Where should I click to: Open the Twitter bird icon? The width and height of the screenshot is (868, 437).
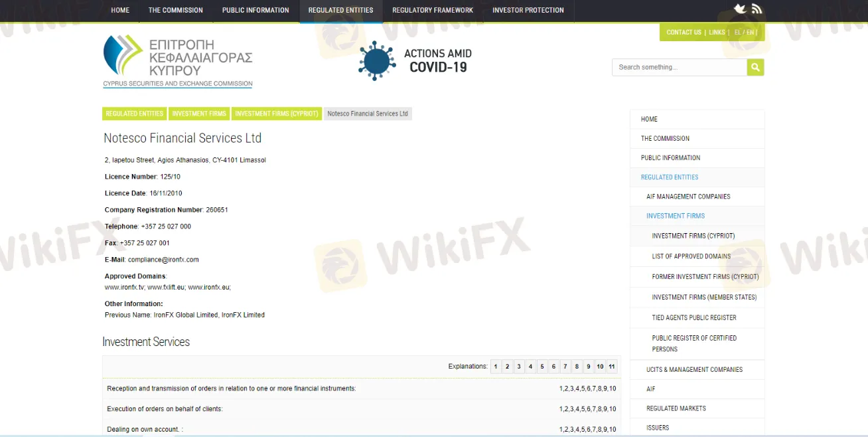pyautogui.click(x=740, y=9)
